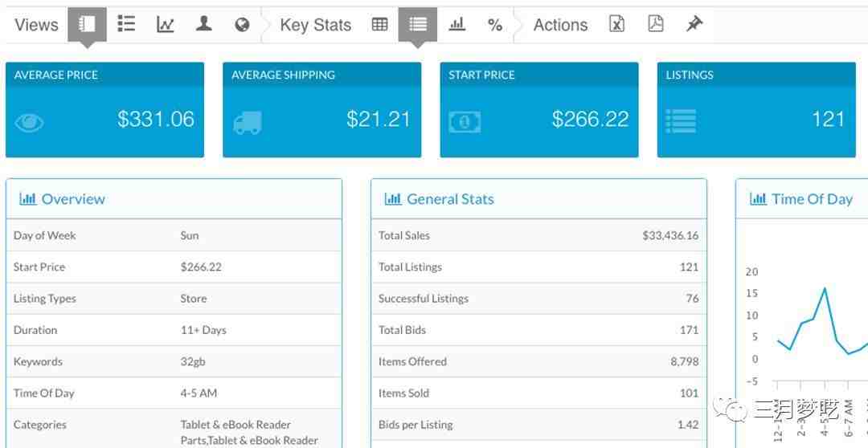Click the $33,436.16 total sales value
868x448 pixels.
(670, 235)
